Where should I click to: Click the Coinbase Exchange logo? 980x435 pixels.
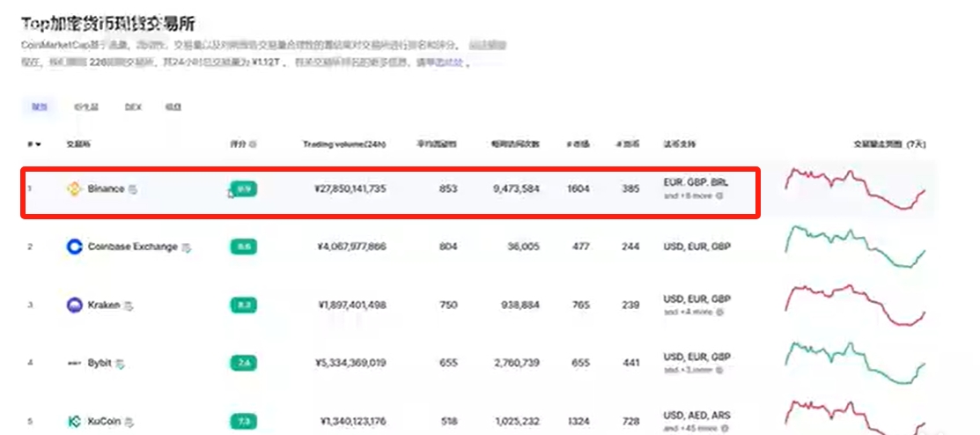[x=74, y=247]
